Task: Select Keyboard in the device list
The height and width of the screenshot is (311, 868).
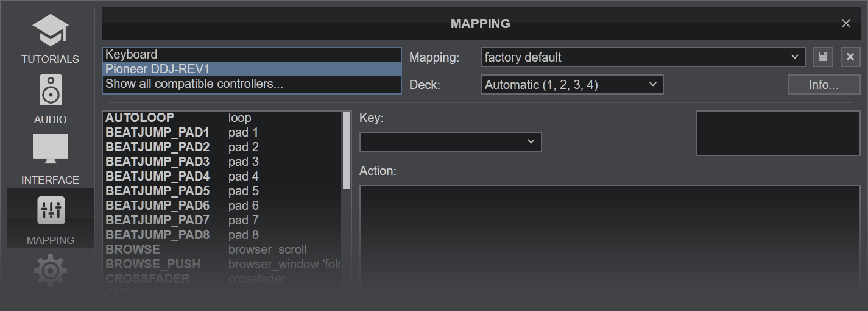Action: click(252, 54)
